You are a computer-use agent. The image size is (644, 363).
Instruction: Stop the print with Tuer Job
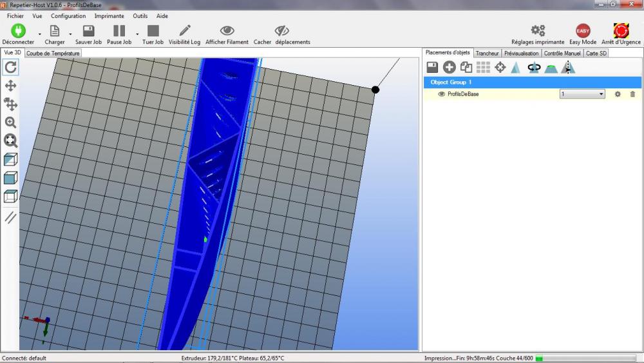[153, 31]
